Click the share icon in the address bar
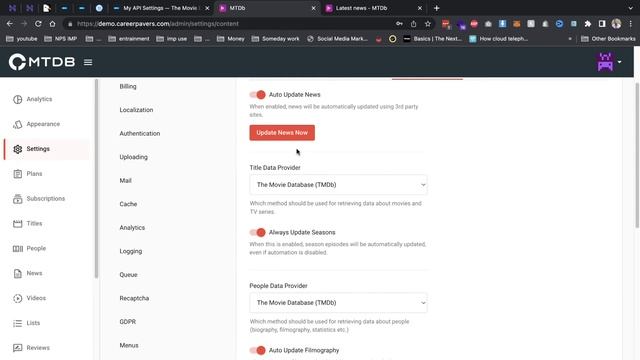Viewport: 640px width, 360px height. point(413,24)
